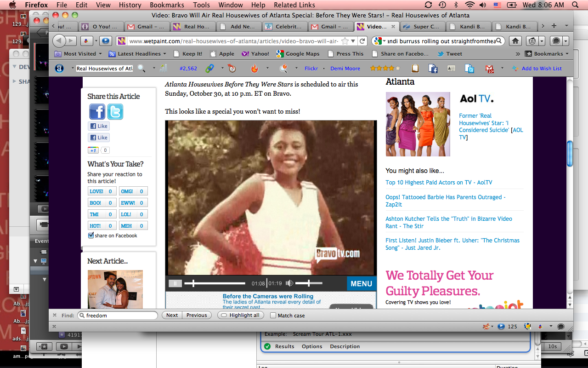
Task: Bookmark page with the star icon
Action: tap(345, 41)
